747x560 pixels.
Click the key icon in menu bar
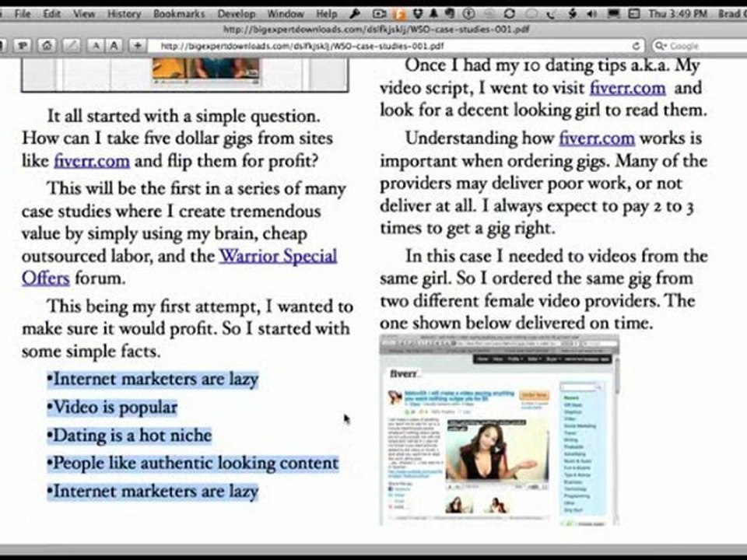coord(355,14)
